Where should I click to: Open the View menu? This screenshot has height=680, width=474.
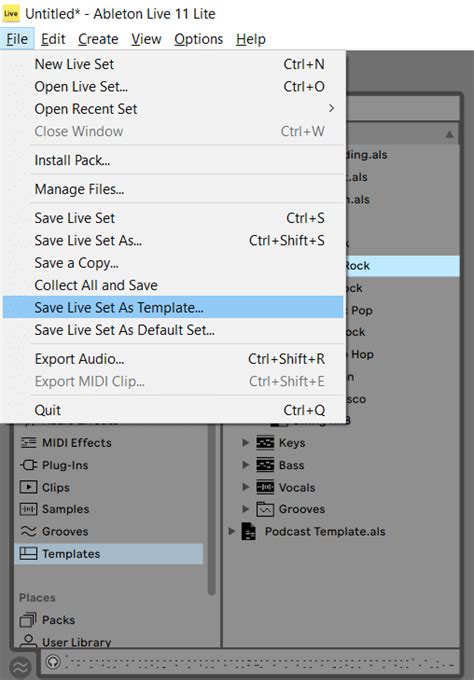[146, 39]
